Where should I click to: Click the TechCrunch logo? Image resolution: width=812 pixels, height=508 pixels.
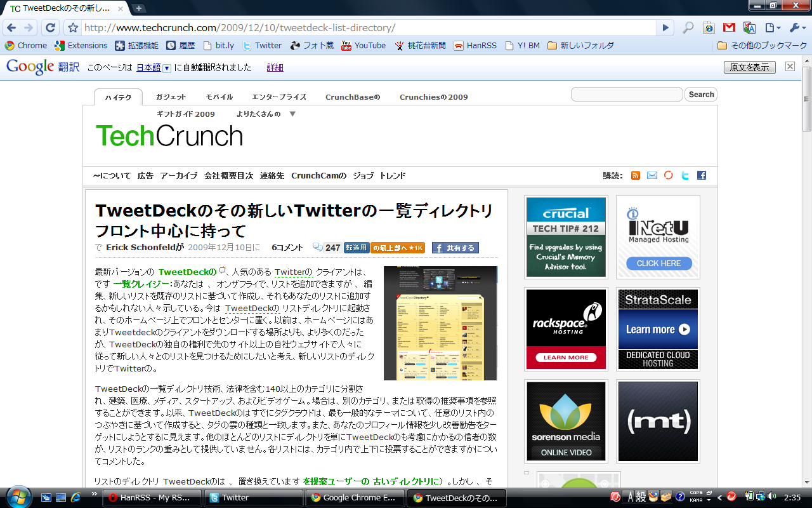click(x=169, y=136)
